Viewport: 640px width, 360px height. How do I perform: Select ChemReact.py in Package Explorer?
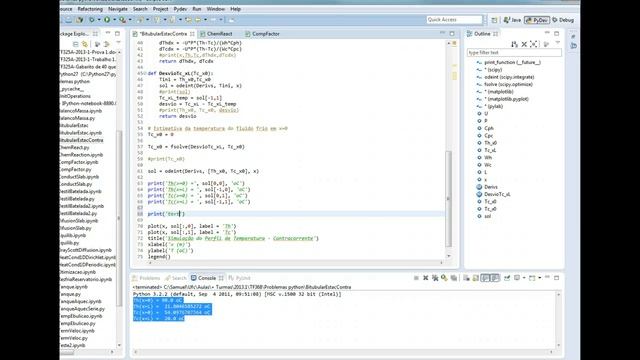coord(74,147)
